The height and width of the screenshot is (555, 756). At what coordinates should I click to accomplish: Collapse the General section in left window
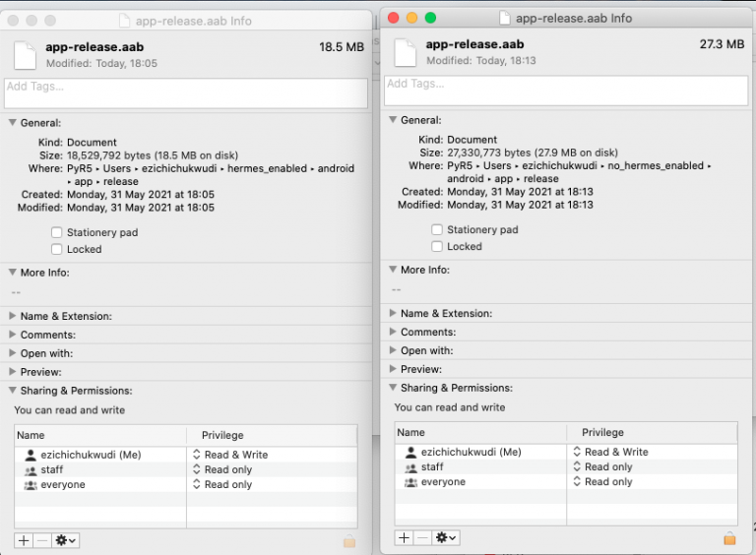click(x=13, y=123)
